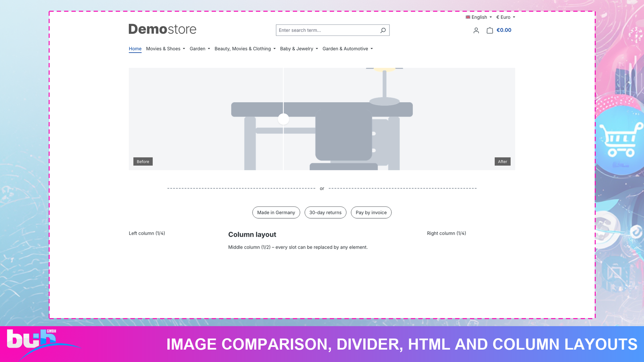Click the image comparison slider handle
This screenshot has width=644, height=362.
(x=283, y=119)
